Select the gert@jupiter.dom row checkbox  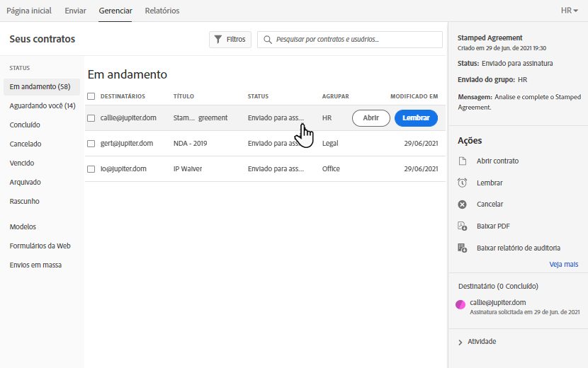(91, 144)
